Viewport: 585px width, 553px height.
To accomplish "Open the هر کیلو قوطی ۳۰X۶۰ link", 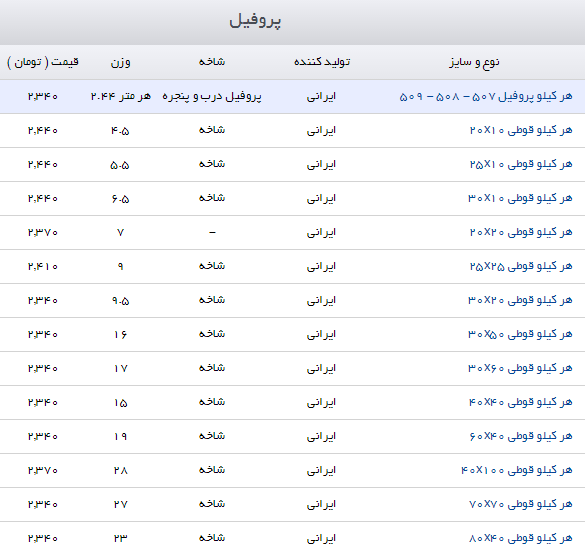I will pos(520,368).
